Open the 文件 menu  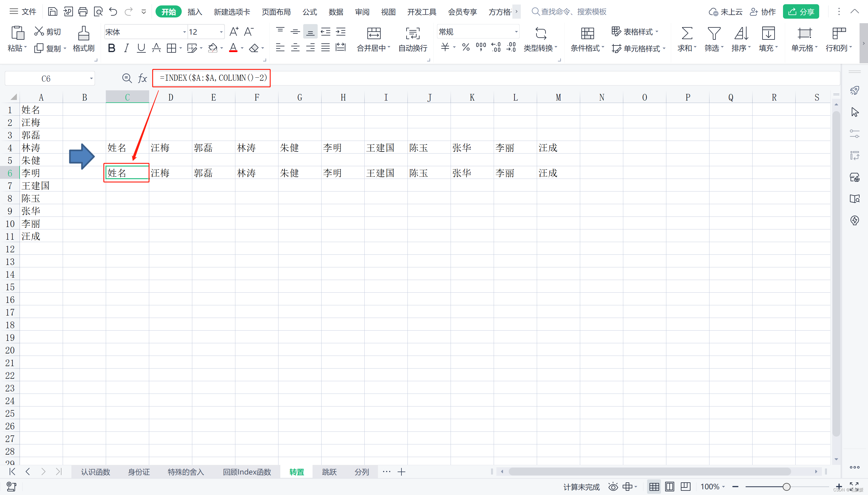click(x=23, y=12)
